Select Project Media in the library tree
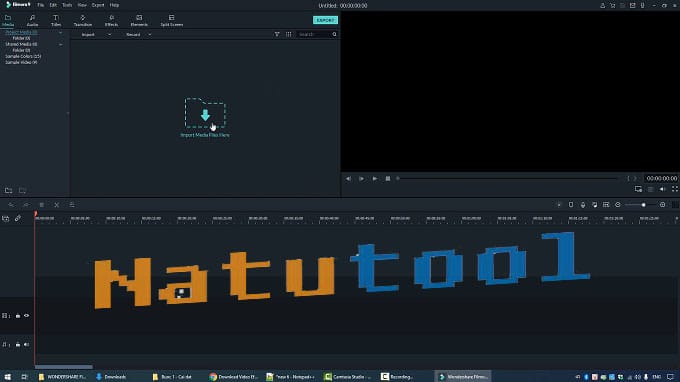The width and height of the screenshot is (680, 382). pyautogui.click(x=21, y=32)
